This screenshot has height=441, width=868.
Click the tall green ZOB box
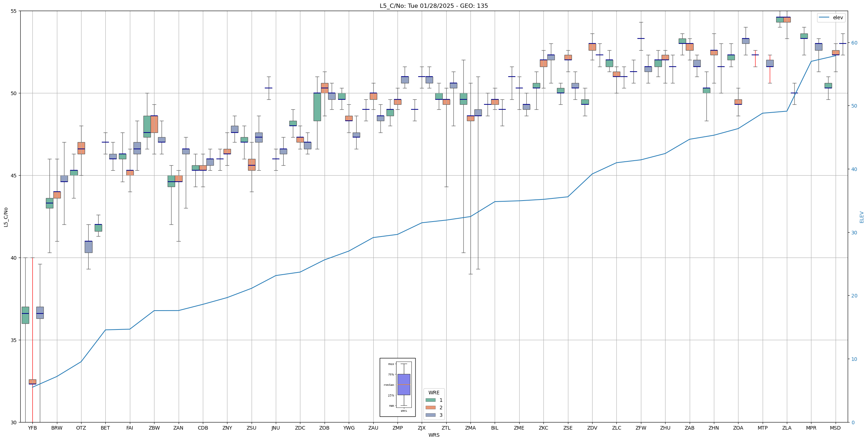pyautogui.click(x=317, y=107)
